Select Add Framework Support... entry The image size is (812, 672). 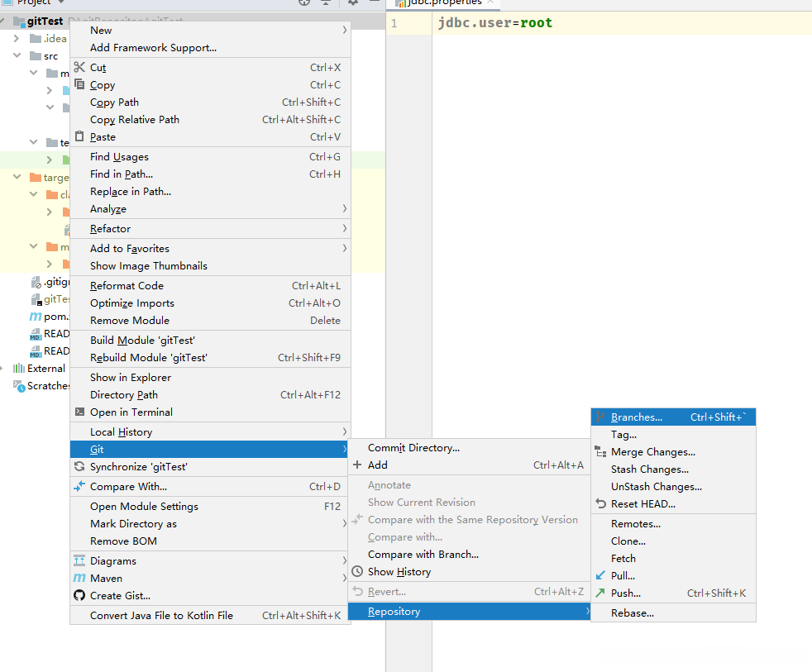pos(210,47)
